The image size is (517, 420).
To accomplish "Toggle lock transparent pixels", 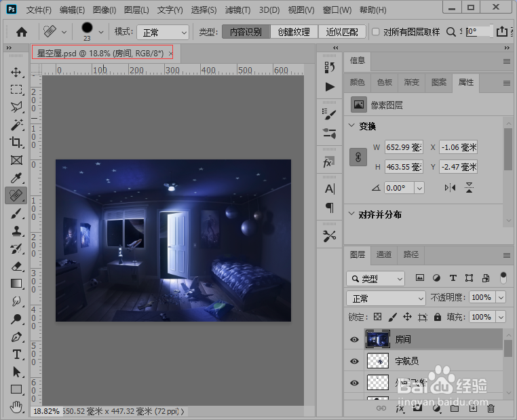I will click(x=377, y=317).
